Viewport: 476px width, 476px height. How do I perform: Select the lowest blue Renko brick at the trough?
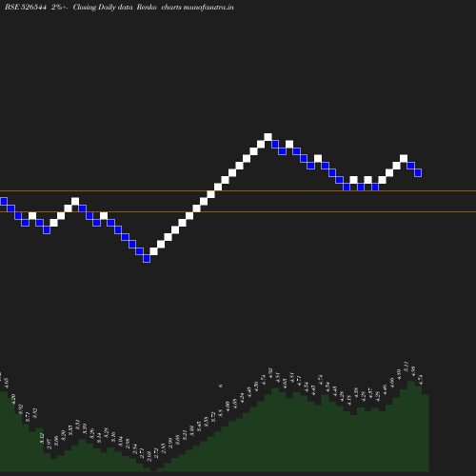click(147, 259)
